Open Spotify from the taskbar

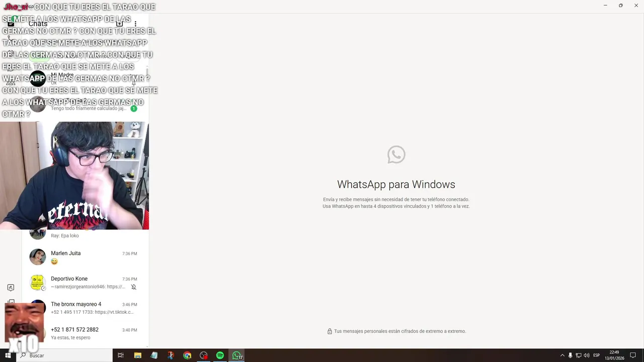tap(220, 355)
